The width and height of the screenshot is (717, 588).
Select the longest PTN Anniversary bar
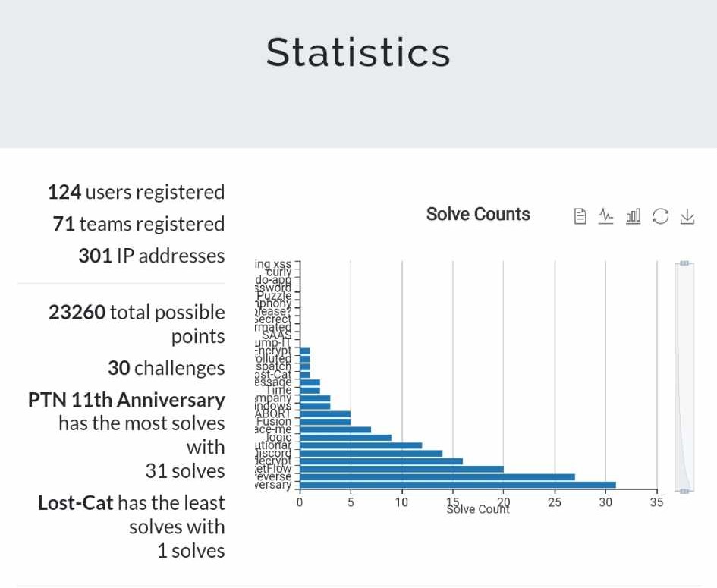[455, 483]
